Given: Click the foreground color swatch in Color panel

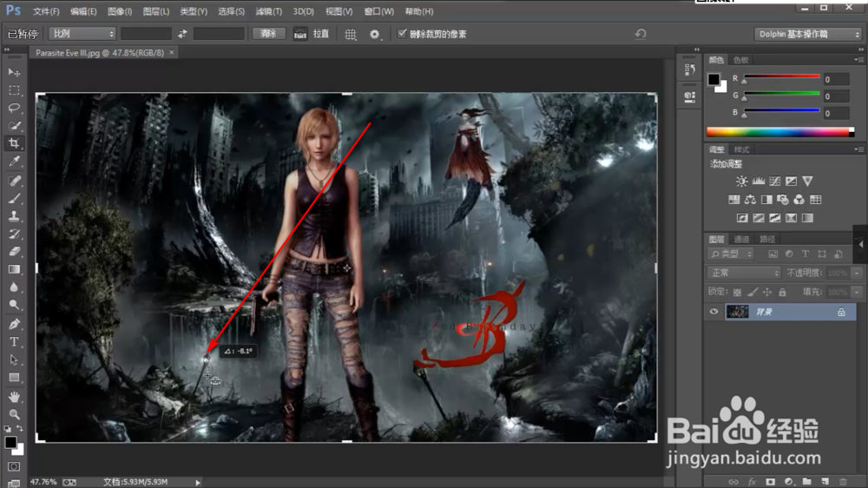Looking at the screenshot, I should [x=713, y=79].
